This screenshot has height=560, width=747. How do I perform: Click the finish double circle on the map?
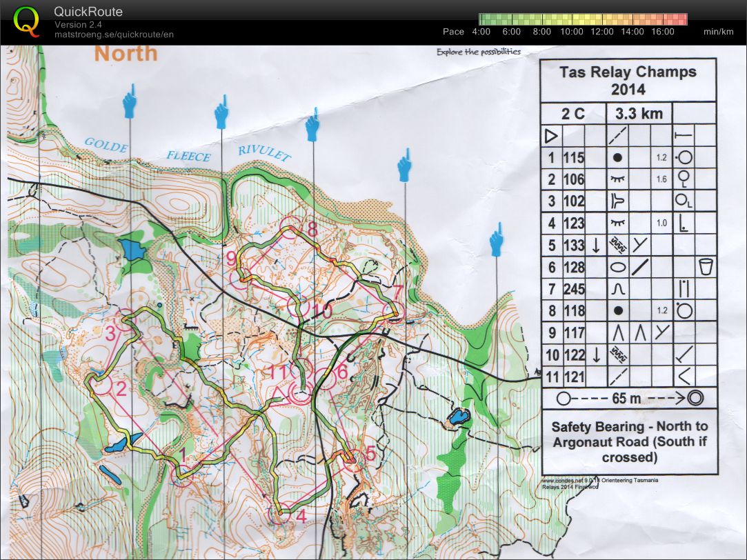point(301,394)
